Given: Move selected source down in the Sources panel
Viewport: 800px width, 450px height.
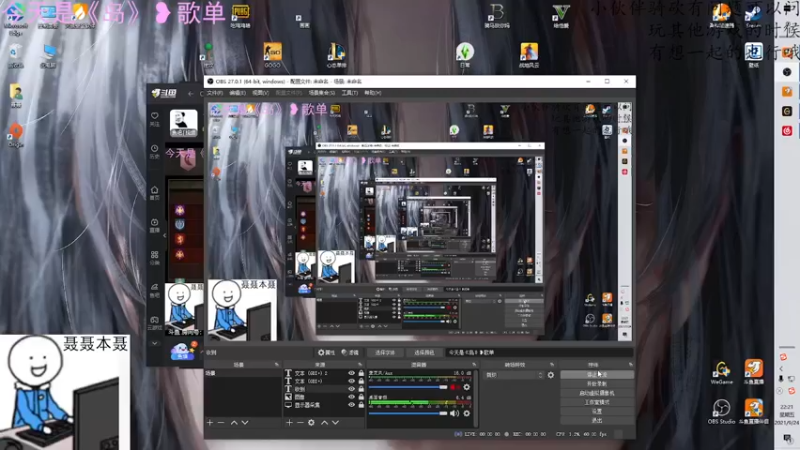Looking at the screenshot, I should [x=335, y=422].
